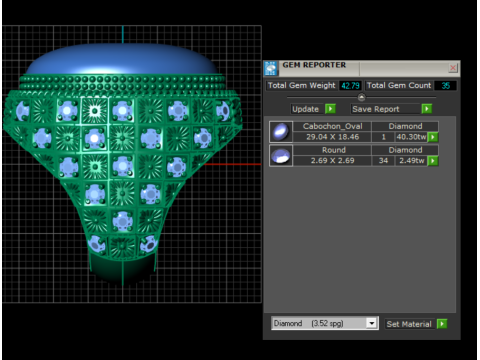Click the green arrow beside Update
Screen dimensions: 480x360
point(330,109)
